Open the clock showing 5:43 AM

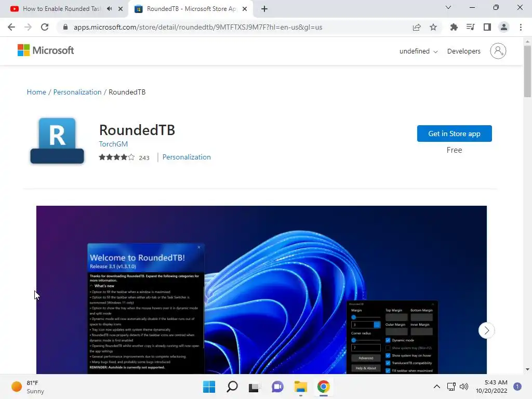point(491,387)
